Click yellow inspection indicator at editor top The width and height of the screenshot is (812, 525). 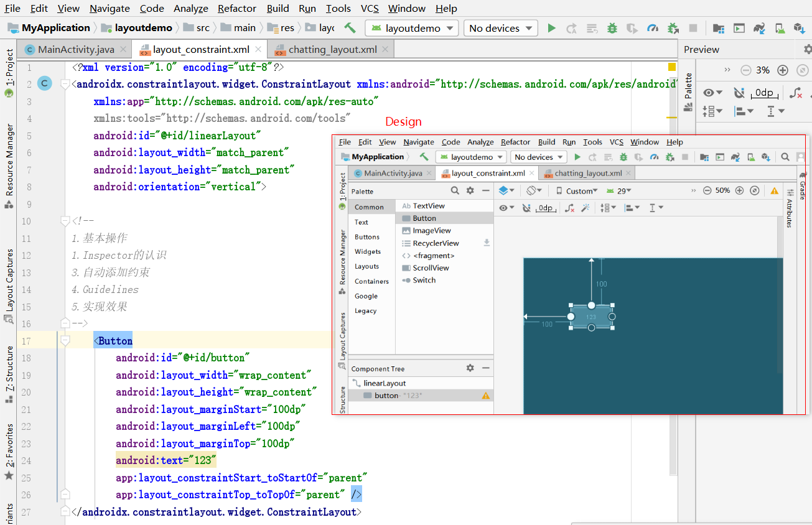(672, 67)
